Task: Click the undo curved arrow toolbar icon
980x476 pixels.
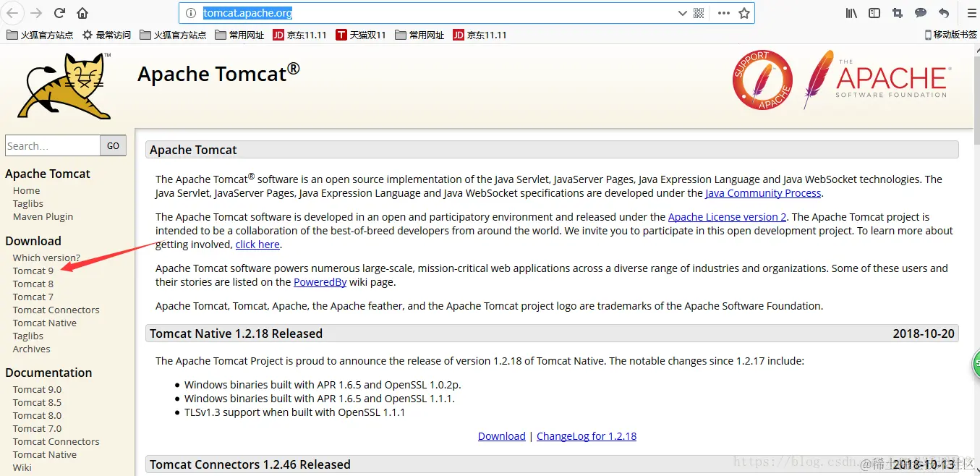Action: click(944, 13)
